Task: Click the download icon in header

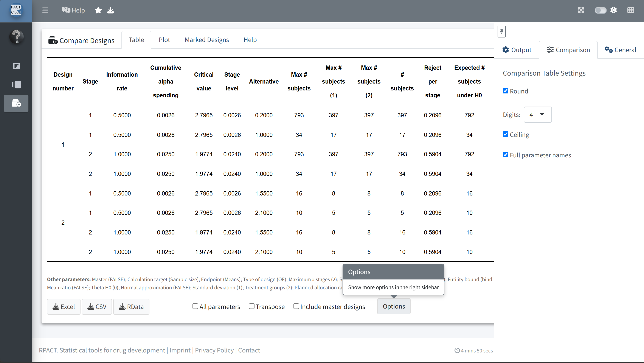Action: pos(110,10)
